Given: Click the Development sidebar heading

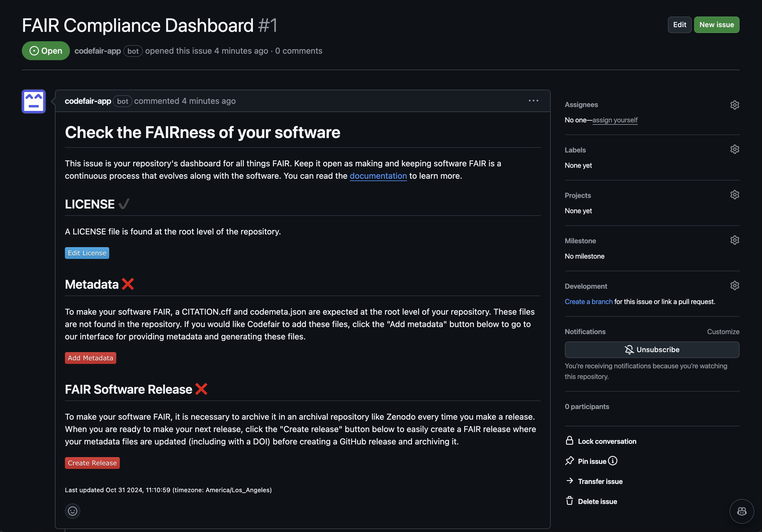Looking at the screenshot, I should [x=586, y=286].
